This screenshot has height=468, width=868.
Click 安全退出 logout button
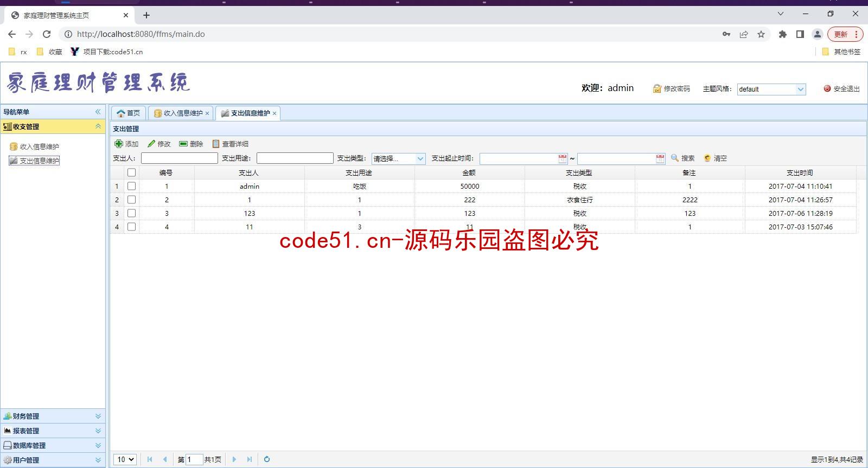point(841,89)
